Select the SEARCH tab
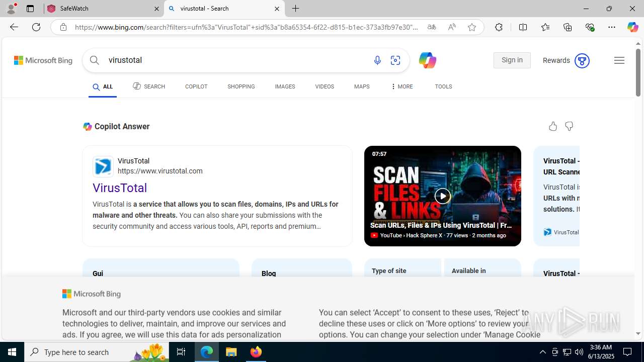This screenshot has height=362, width=644. 149,86
